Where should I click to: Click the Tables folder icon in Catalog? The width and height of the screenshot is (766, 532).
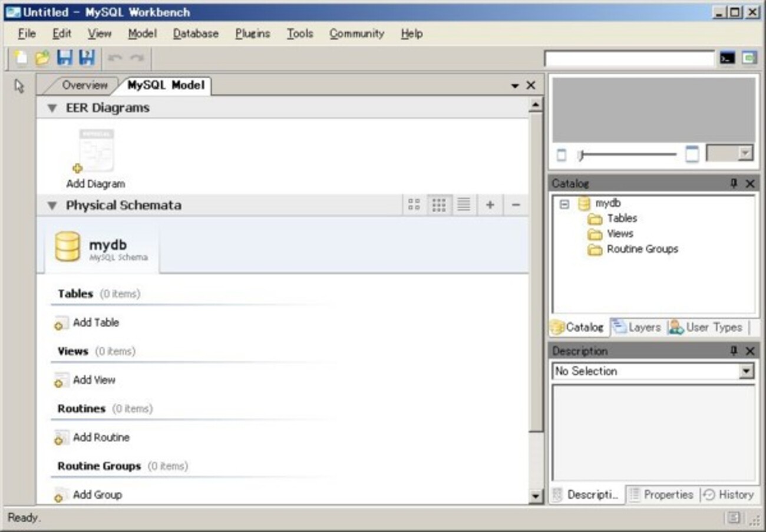(595, 219)
